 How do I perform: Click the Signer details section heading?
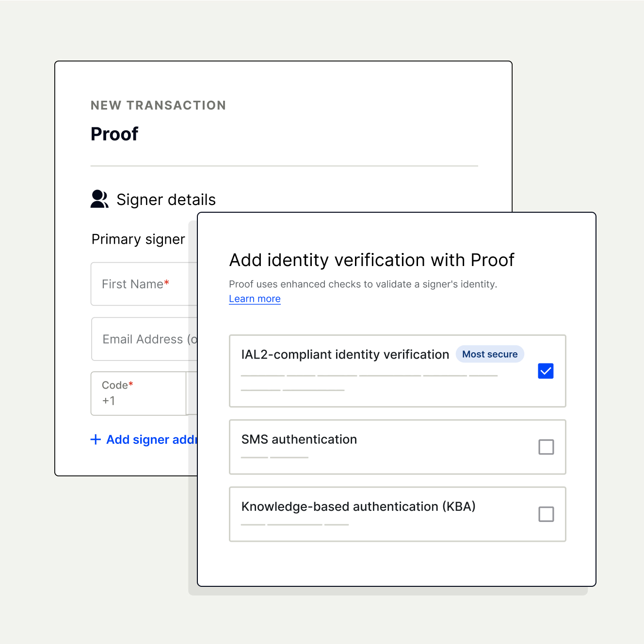click(166, 200)
